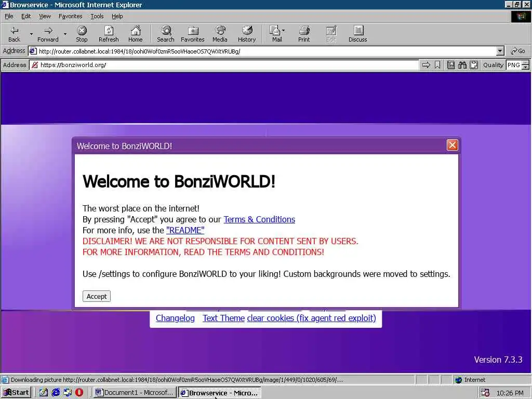The width and height of the screenshot is (532, 399).
Task: Go to the Home page
Action: pos(136,34)
